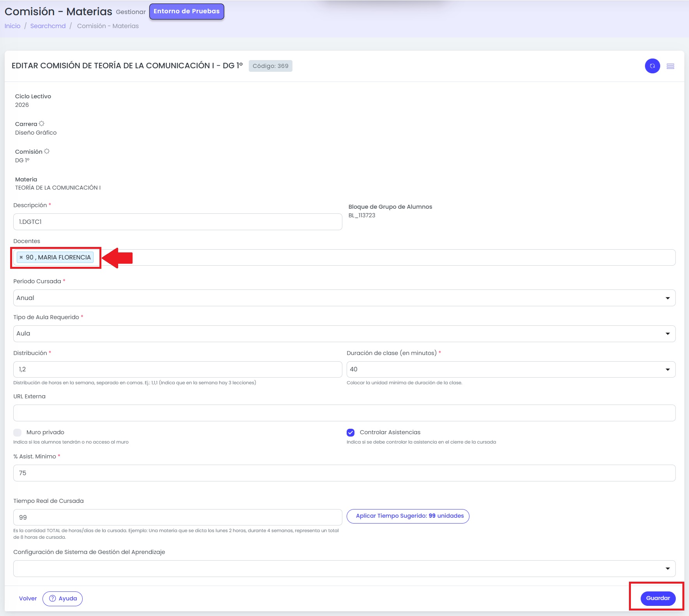
Task: Click the Entorno de Pruebas badge
Action: click(186, 11)
